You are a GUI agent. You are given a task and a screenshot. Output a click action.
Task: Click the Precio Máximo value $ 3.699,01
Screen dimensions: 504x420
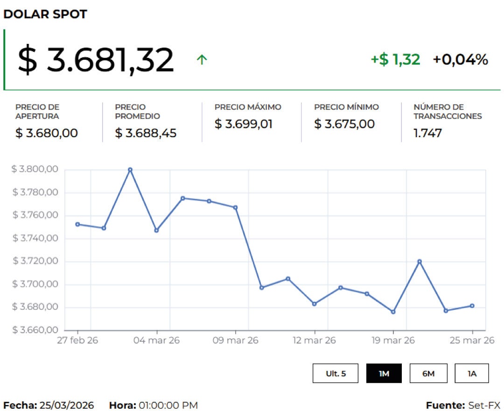(x=244, y=124)
